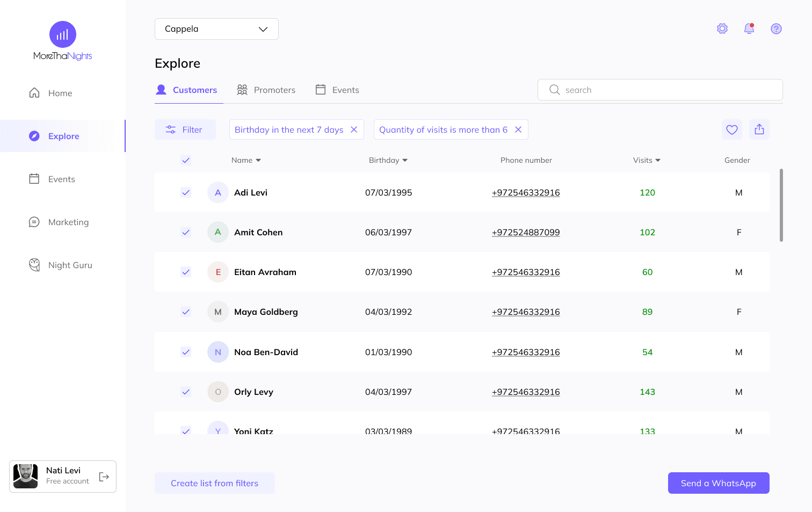Uncheck the Maya Goldberg row checkbox

pyautogui.click(x=186, y=312)
